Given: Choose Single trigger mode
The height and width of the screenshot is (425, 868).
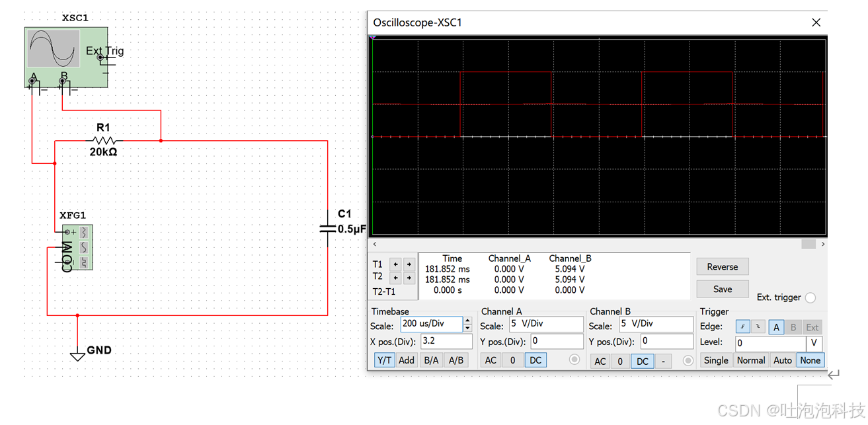Looking at the screenshot, I should 716,360.
